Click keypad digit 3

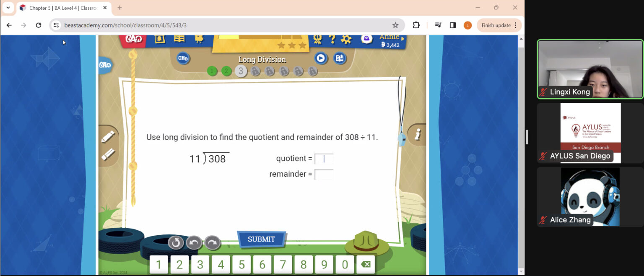200,264
